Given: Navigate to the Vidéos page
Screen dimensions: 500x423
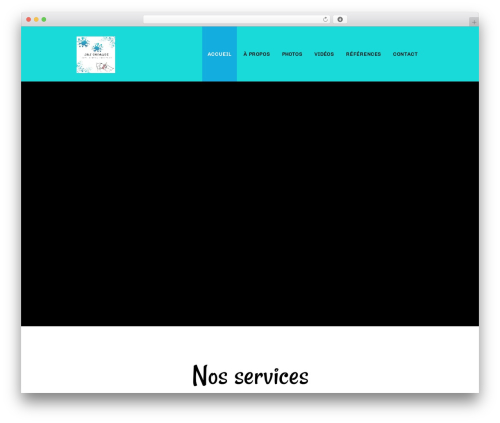Looking at the screenshot, I should pos(324,54).
